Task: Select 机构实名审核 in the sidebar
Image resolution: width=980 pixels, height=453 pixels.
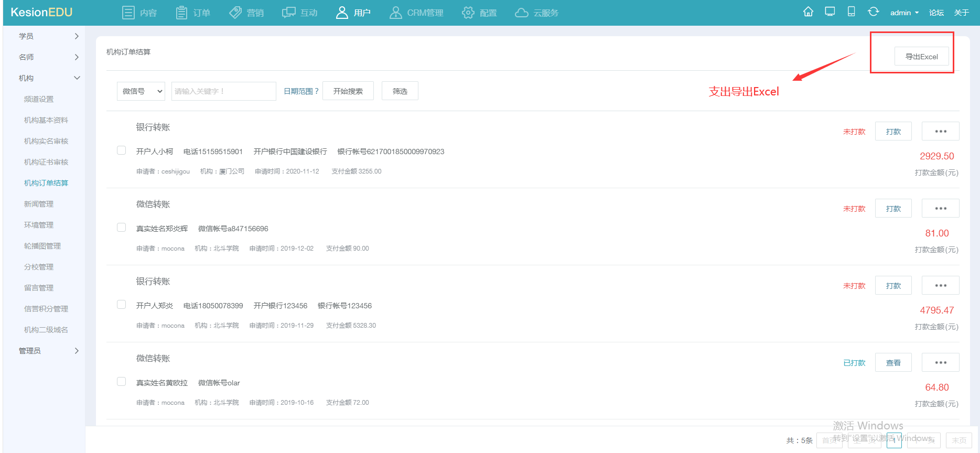Action: pos(46,141)
